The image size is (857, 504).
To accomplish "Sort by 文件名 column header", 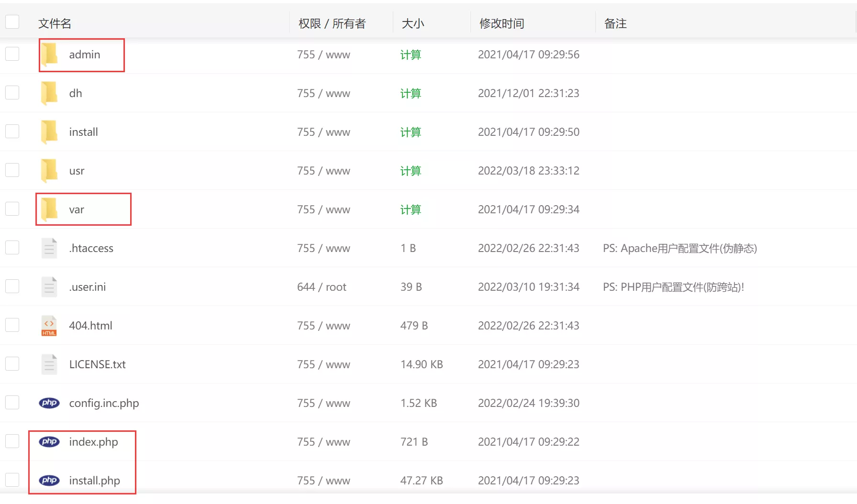I will pos(55,23).
